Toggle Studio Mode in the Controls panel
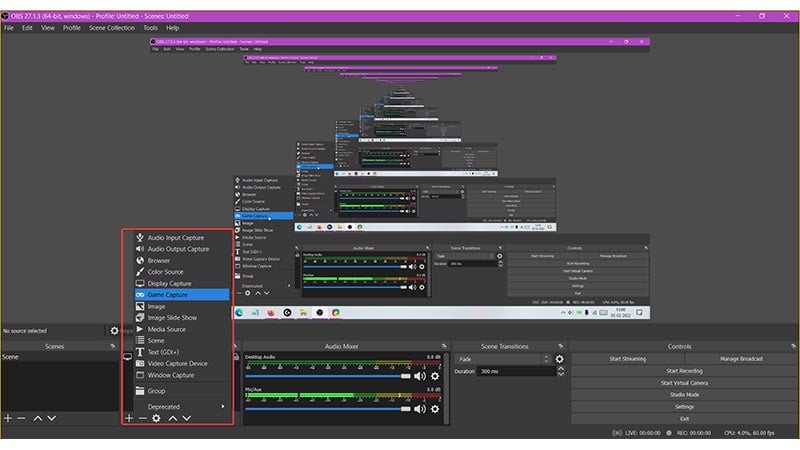Viewport: 800px width, 450px height. 684,395
